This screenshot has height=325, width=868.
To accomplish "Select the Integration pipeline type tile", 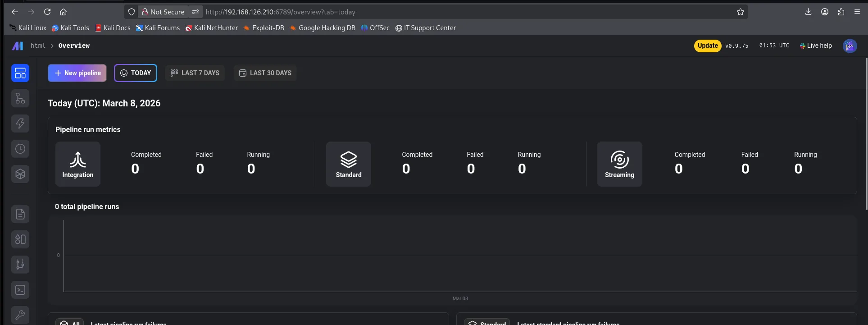I will point(78,164).
